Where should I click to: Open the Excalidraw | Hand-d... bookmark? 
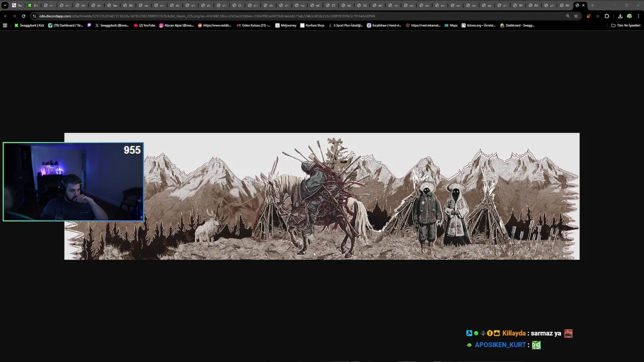tap(384, 25)
